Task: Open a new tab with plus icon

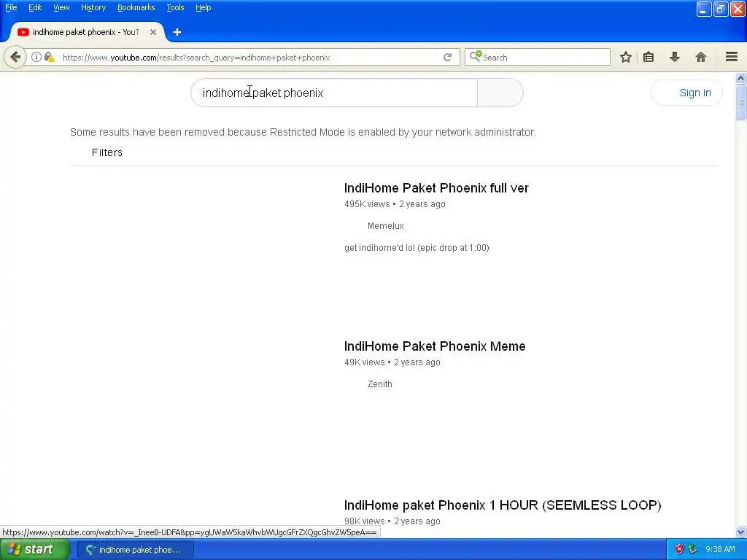Action: pos(177,32)
